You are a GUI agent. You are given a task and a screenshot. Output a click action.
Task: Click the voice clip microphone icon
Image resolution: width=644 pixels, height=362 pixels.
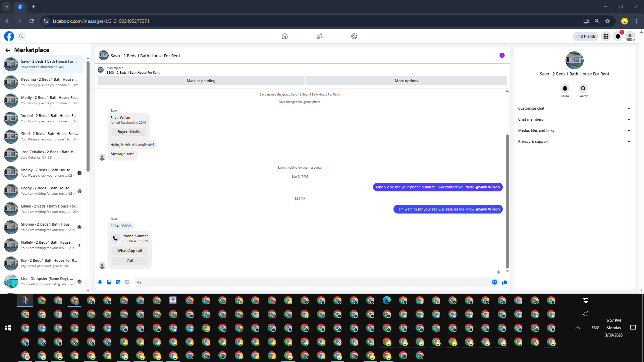[100, 282]
